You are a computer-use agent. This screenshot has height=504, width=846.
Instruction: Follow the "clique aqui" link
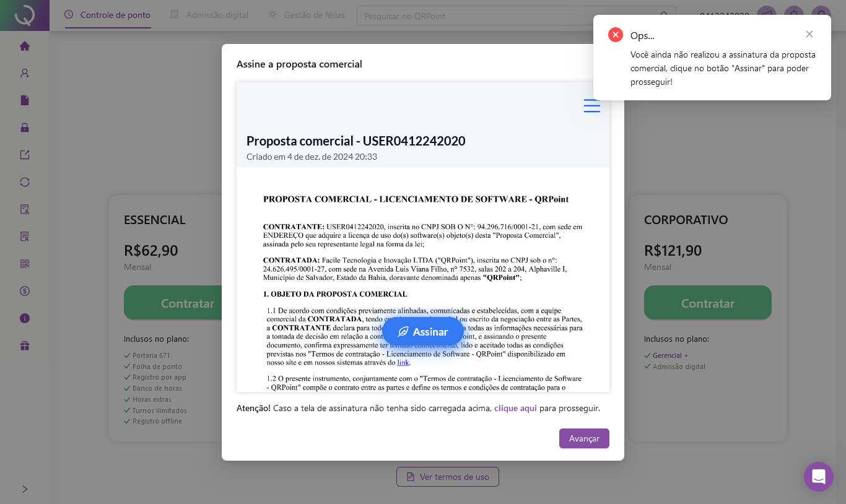click(x=515, y=409)
